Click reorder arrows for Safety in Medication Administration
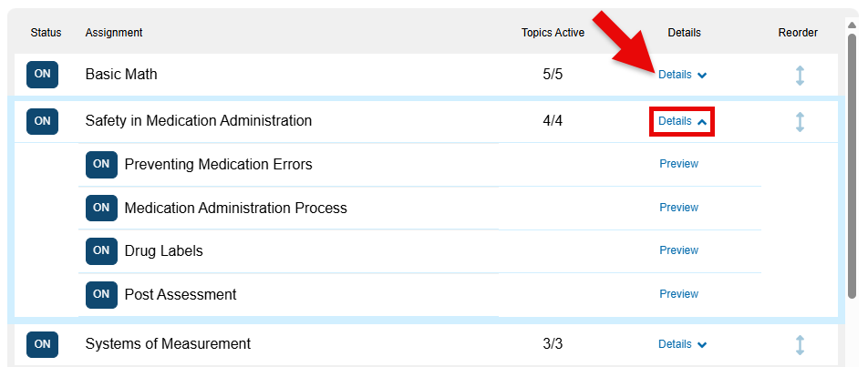Viewport: 868px width, 367px height. point(800,121)
